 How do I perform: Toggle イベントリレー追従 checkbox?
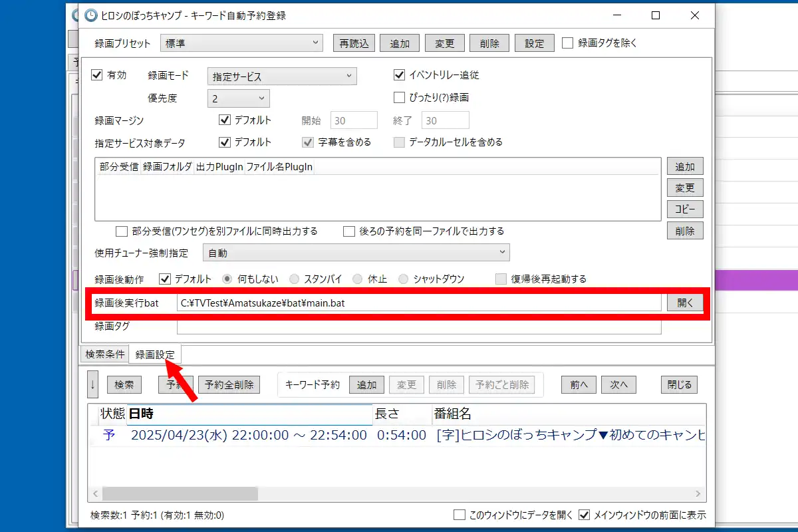click(x=399, y=75)
